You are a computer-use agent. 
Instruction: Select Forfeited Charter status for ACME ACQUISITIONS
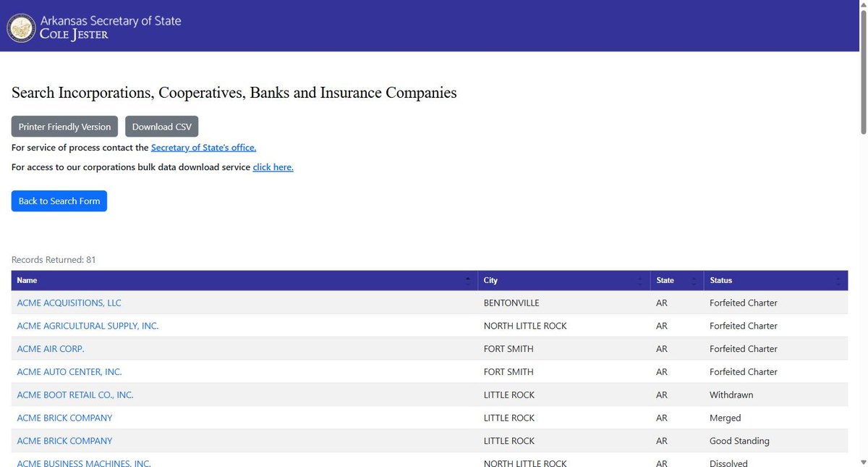click(x=776, y=303)
